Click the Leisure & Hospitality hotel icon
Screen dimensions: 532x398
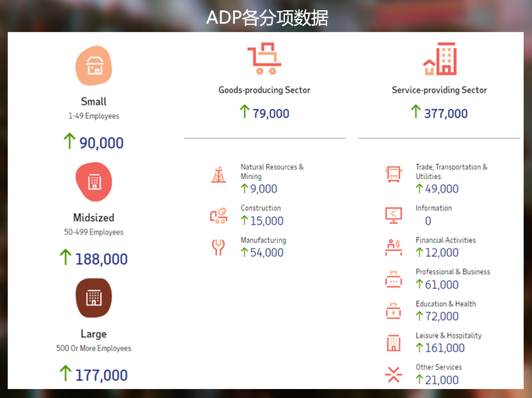coord(394,343)
